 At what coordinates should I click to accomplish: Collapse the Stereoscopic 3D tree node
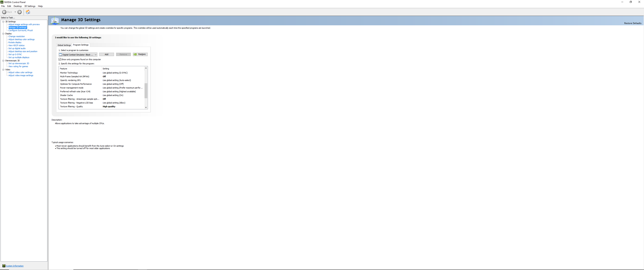4,61
